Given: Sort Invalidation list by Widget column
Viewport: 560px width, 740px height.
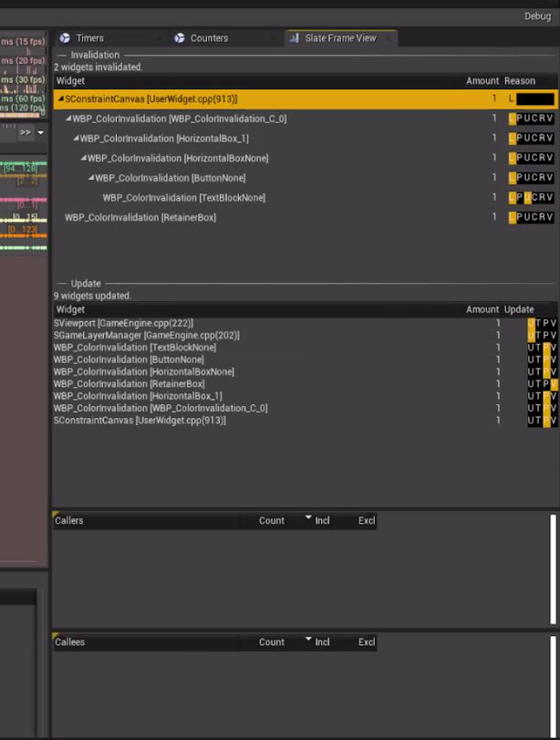Looking at the screenshot, I should 70,80.
